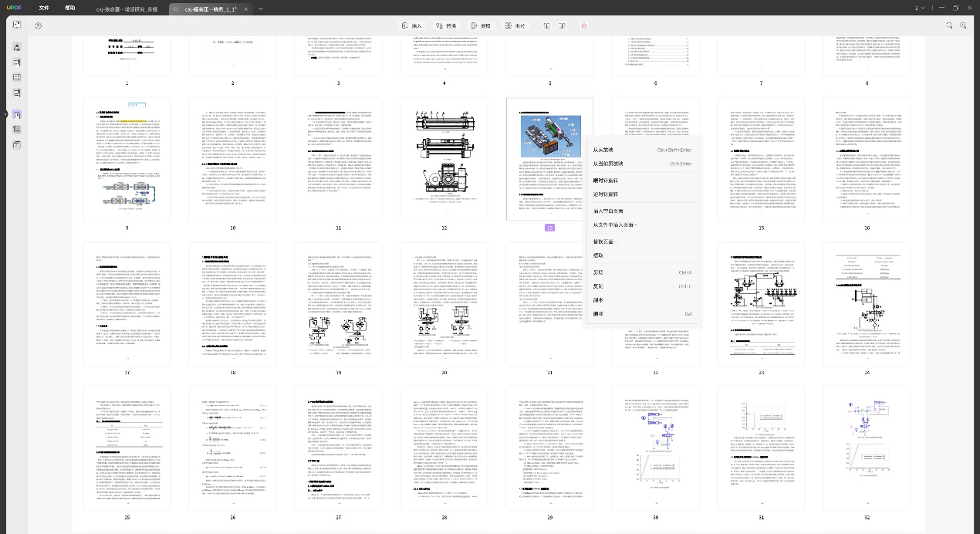This screenshot has height=534, width=980.
Task: Open the 文件 menu in title bar
Action: (x=44, y=8)
